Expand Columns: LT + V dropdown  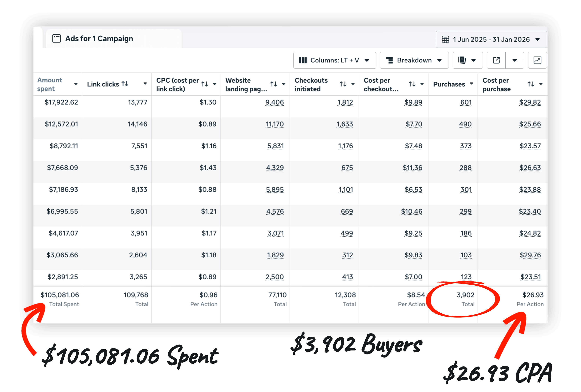pyautogui.click(x=334, y=60)
